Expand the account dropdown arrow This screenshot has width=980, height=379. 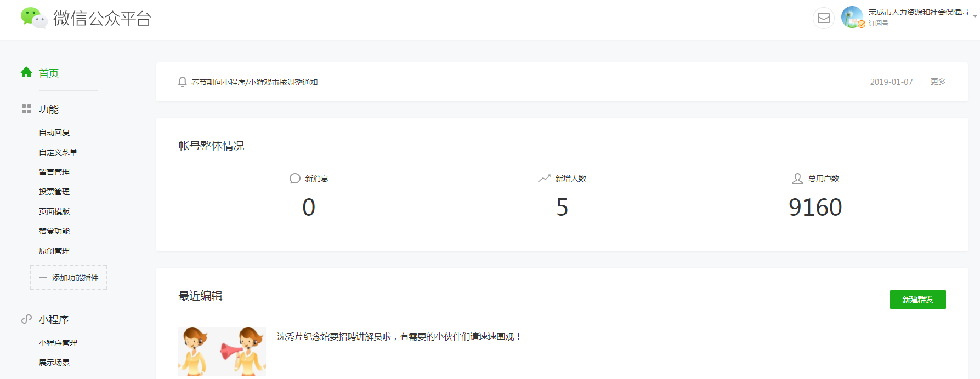click(975, 16)
